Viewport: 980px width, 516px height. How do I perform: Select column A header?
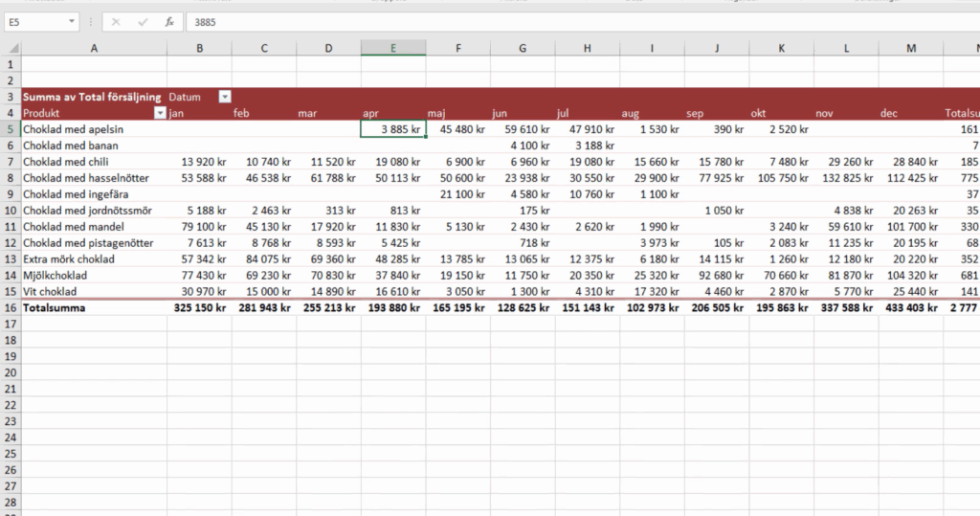[x=94, y=48]
